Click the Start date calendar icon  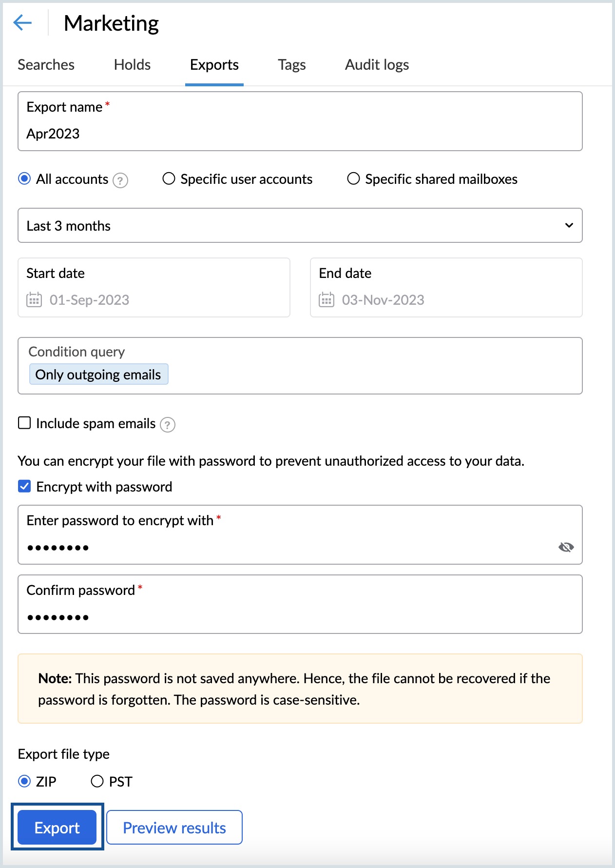coord(34,299)
